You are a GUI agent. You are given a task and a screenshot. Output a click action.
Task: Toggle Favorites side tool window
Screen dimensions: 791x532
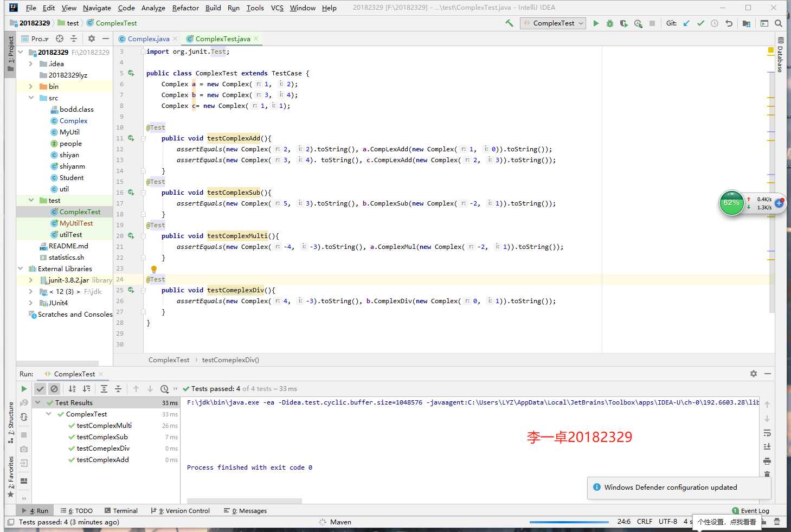click(x=11, y=476)
